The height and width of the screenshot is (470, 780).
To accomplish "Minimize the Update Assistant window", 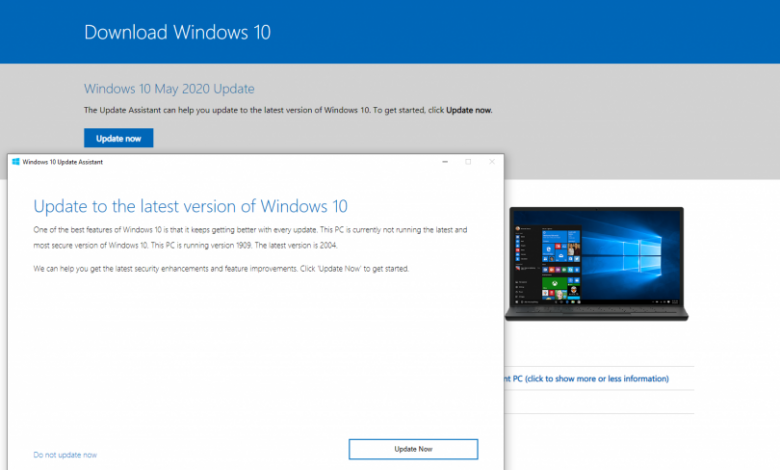I will (445, 162).
